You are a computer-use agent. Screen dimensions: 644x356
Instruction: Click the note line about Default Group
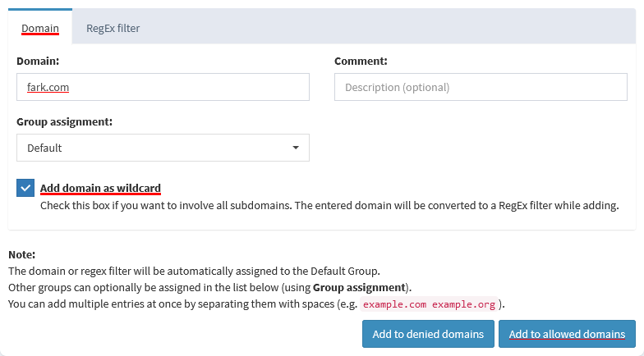[x=193, y=271]
